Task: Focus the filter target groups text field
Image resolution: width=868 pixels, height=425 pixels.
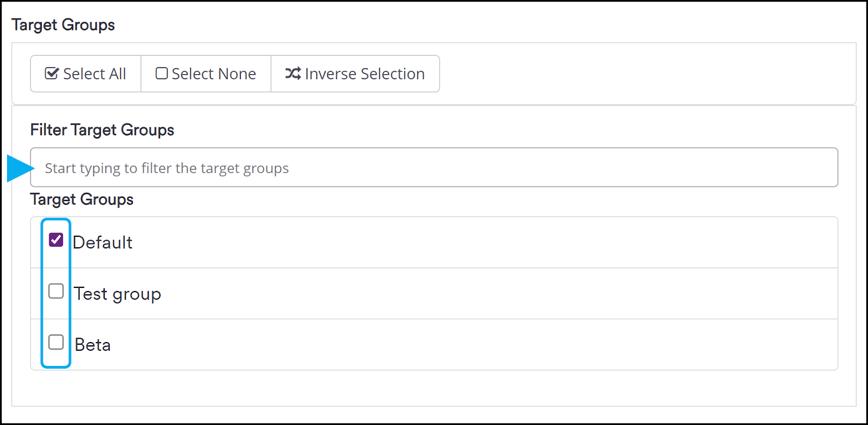Action: 434,168
